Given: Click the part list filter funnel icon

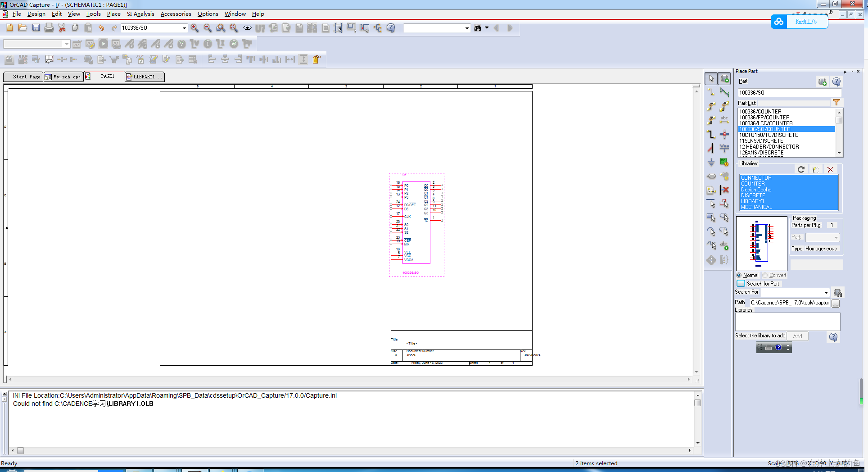Looking at the screenshot, I should pos(836,103).
